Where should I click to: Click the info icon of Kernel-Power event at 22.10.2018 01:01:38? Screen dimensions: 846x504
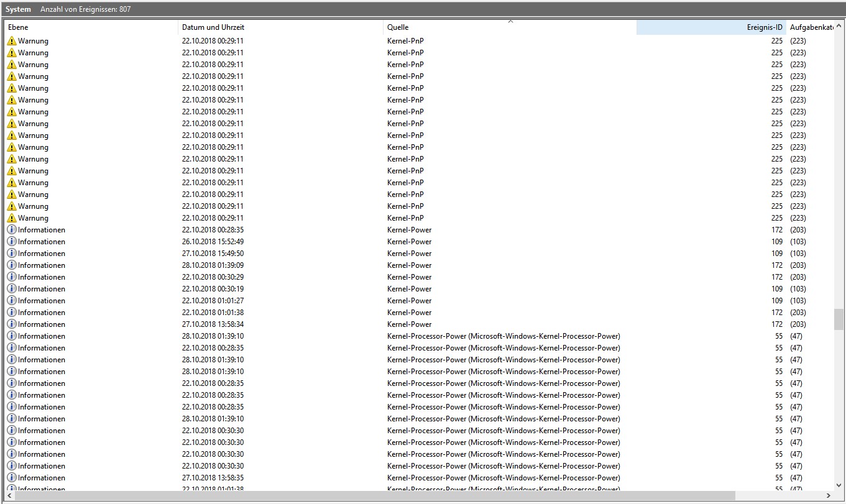tap(12, 313)
